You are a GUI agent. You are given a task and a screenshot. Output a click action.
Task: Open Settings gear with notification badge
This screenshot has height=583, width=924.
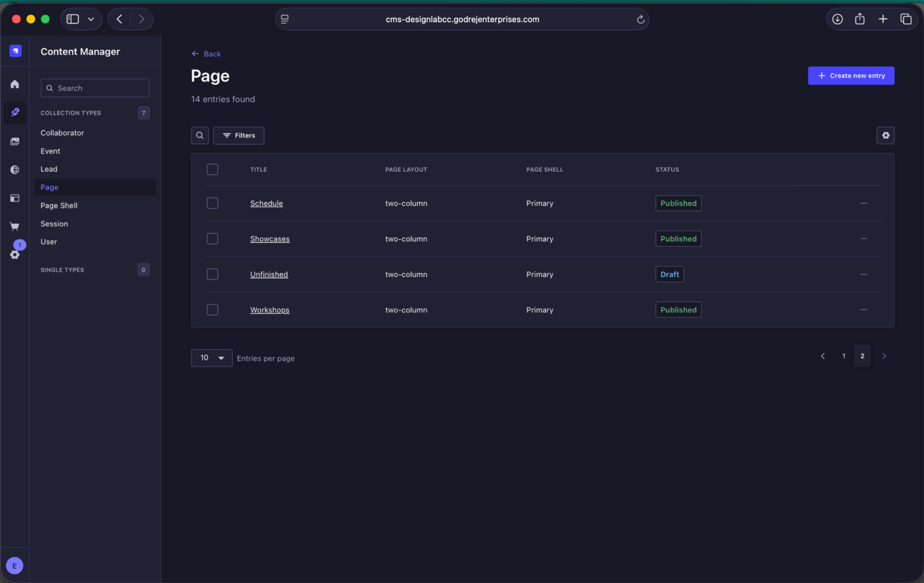tap(15, 254)
